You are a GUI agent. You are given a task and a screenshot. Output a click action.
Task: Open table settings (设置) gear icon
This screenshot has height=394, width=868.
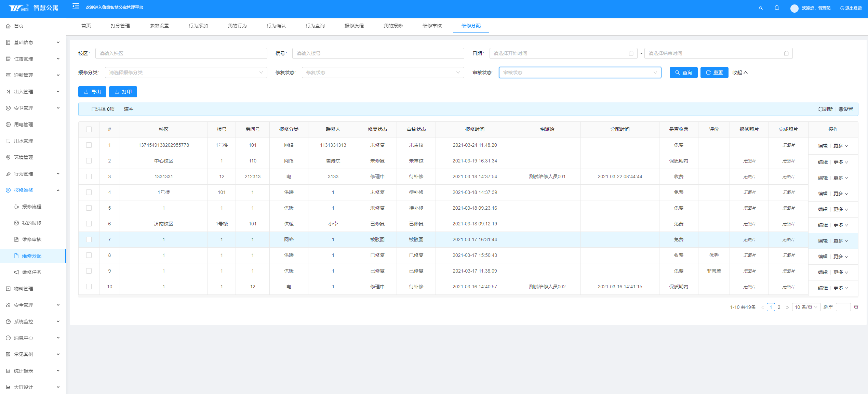pos(841,109)
